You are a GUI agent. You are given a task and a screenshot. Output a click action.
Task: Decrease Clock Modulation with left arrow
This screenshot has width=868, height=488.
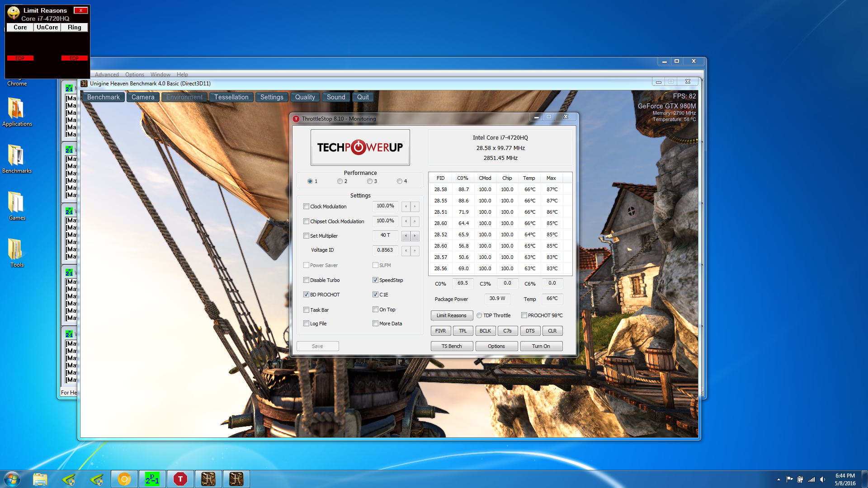pyautogui.click(x=406, y=206)
